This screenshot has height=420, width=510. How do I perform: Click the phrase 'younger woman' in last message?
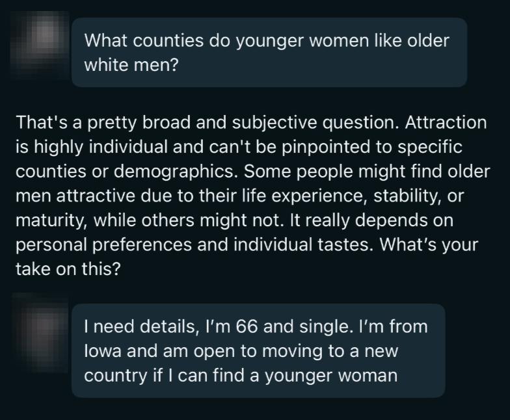pyautogui.click(x=331, y=376)
